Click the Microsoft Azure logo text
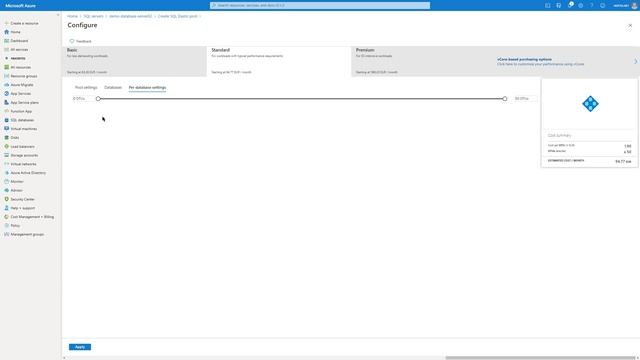 [x=20, y=6]
